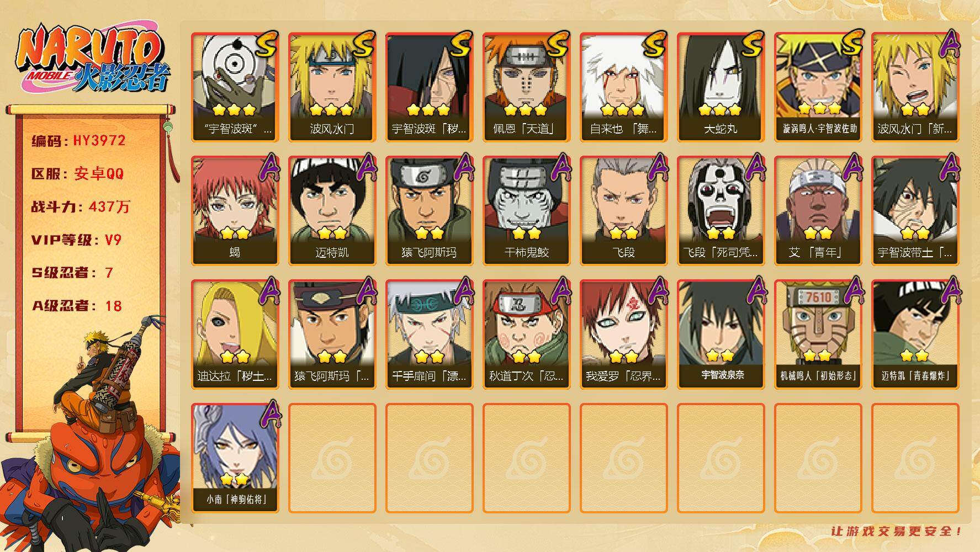Viewport: 980px width, 552px height.
Task: Select the 蝎 A-rank ninja card
Action: click(235, 211)
